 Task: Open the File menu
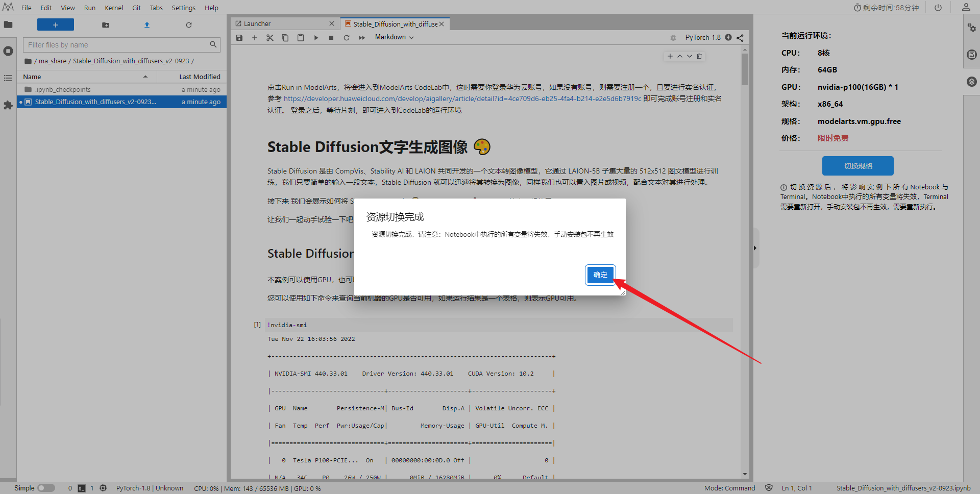(27, 8)
